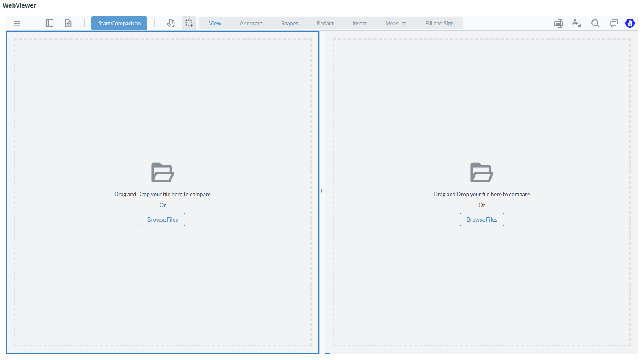Go to the Redact tab
Viewport: 644px width, 360px height.
point(325,23)
